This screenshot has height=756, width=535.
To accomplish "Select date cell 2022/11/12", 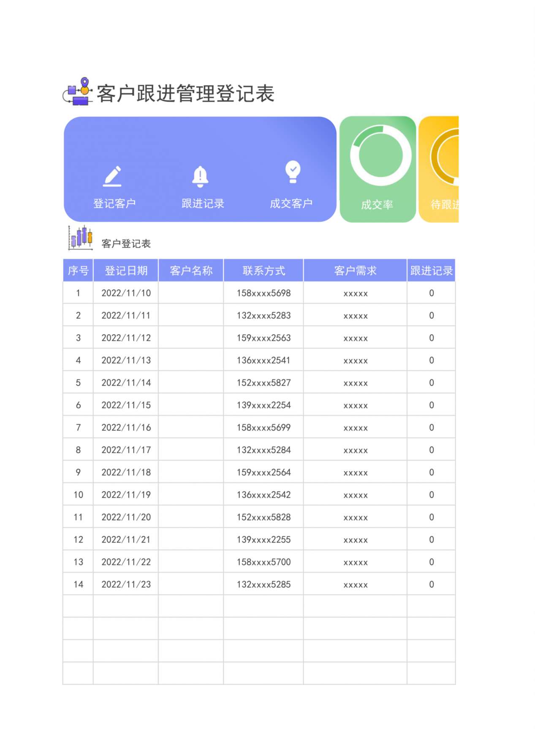I will pos(126,337).
